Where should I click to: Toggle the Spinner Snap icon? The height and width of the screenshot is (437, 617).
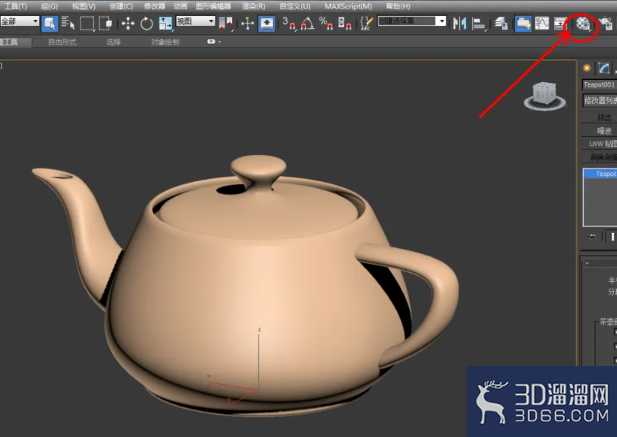[345, 24]
